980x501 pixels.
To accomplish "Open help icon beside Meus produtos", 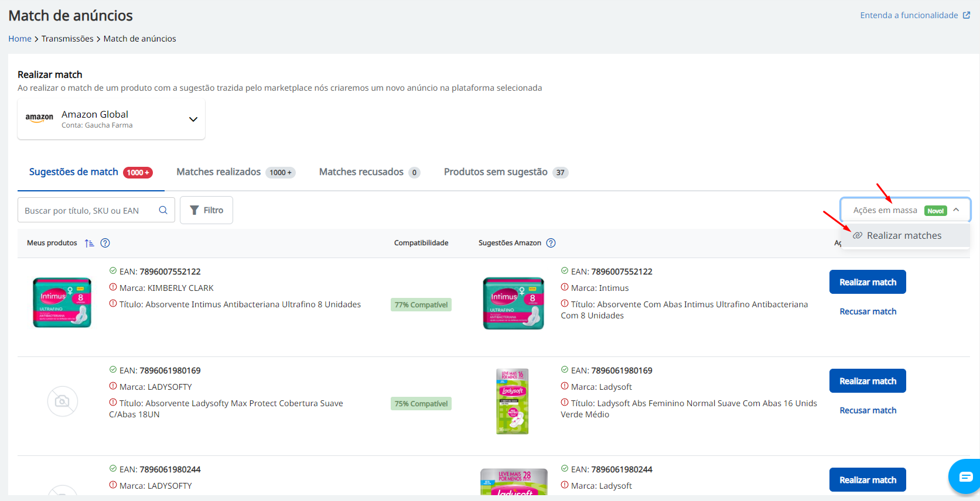I will [x=105, y=243].
